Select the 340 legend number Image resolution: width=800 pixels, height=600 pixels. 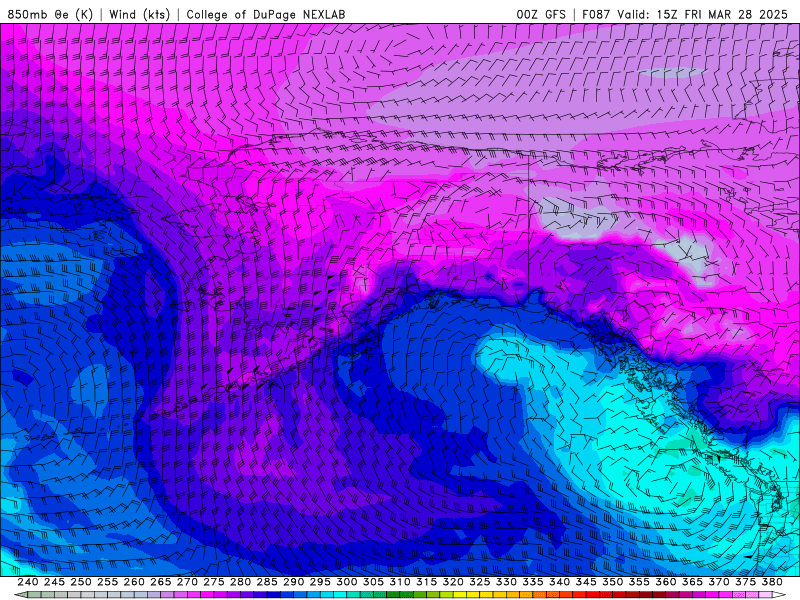click(x=559, y=582)
